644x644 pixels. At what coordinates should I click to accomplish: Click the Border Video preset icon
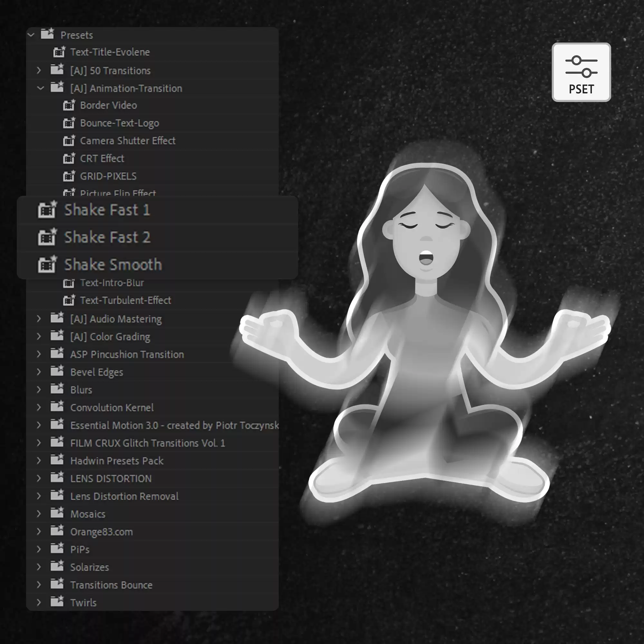coord(69,105)
